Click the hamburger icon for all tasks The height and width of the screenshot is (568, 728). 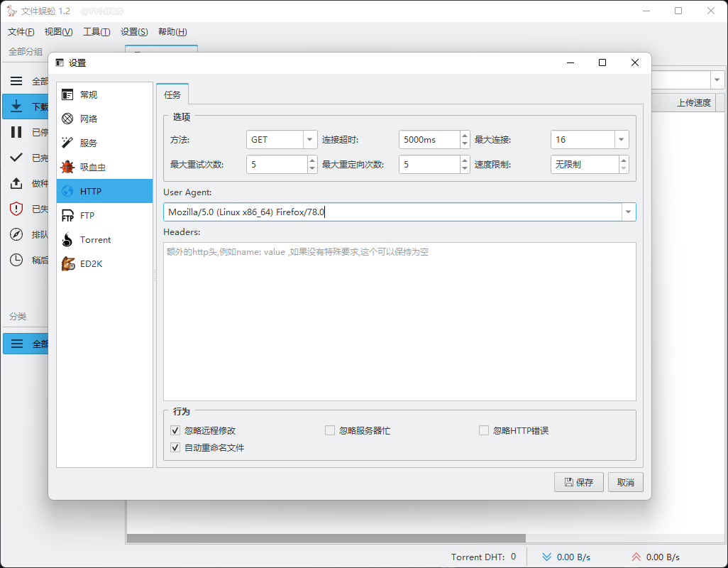[x=16, y=81]
